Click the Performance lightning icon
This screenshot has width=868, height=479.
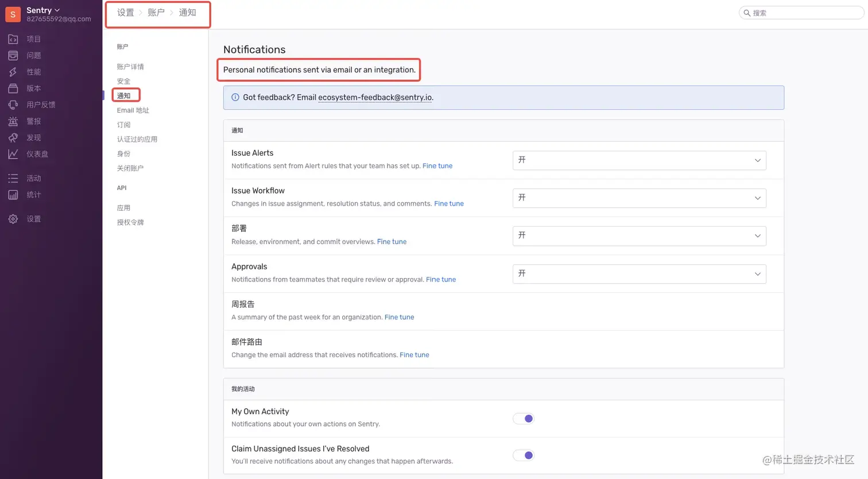click(x=13, y=72)
